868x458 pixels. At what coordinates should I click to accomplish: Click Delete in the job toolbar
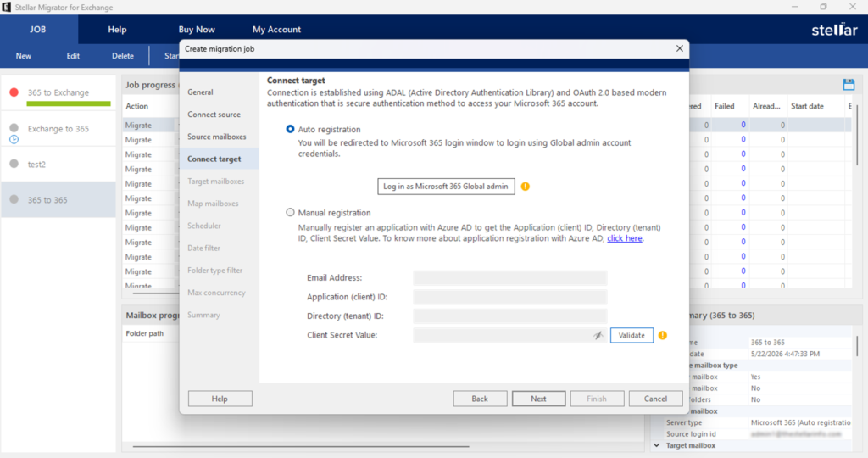click(123, 56)
